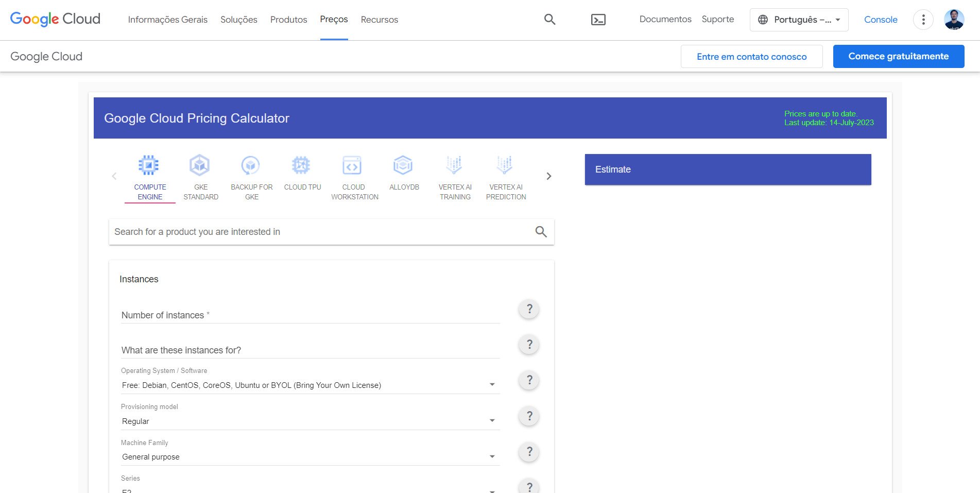Open the Console link
Viewport: 980px width, 493px height.
click(881, 20)
